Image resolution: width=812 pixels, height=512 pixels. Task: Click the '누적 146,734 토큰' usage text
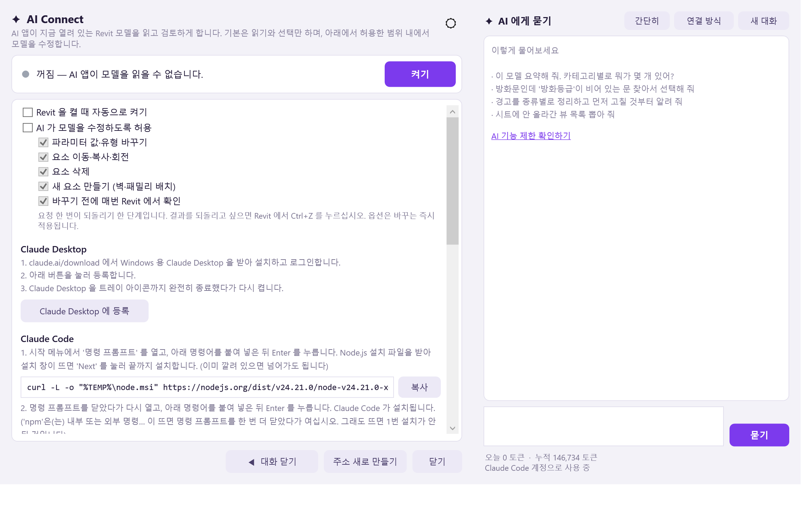point(566,458)
